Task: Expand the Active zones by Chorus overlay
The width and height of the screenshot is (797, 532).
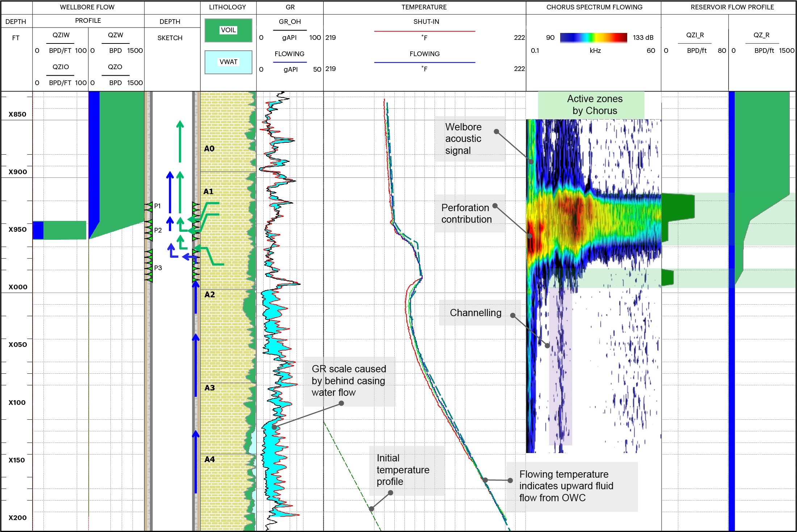Action: click(595, 105)
